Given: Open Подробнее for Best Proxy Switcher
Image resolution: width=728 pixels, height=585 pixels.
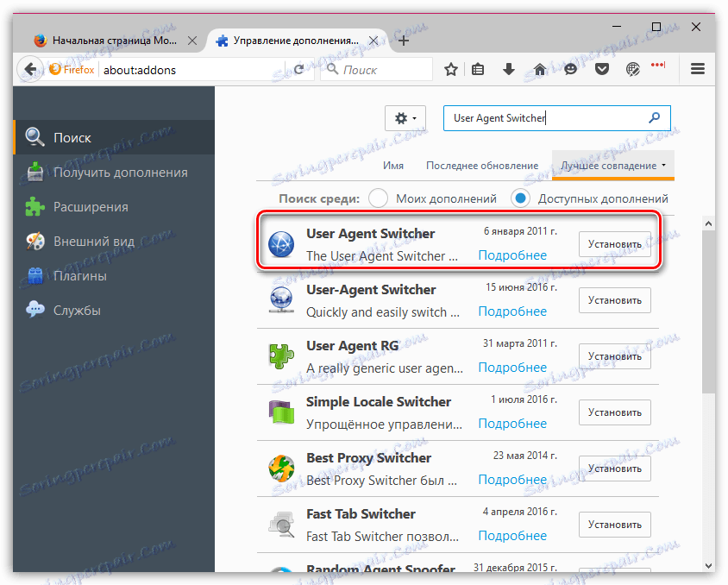Looking at the screenshot, I should point(512,480).
